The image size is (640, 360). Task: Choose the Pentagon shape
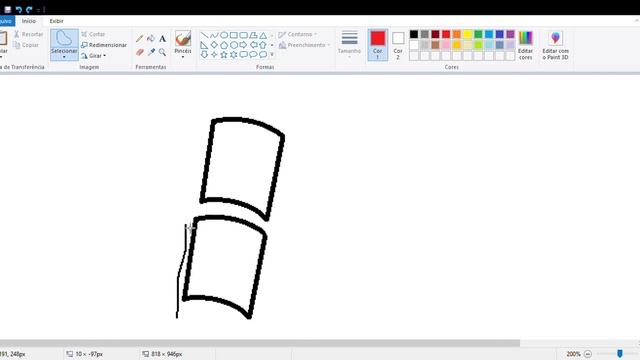point(224,45)
